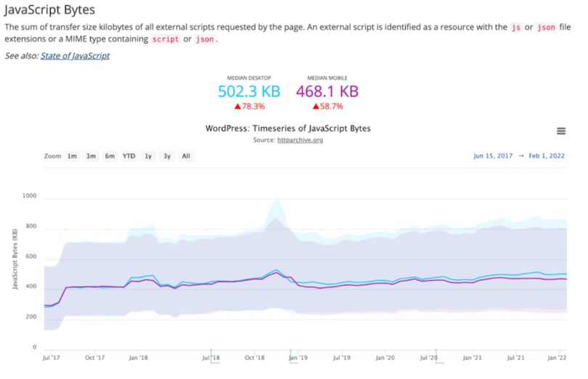Open the httparchive.org source link
This screenshot has width=588, height=379.
pyautogui.click(x=300, y=140)
